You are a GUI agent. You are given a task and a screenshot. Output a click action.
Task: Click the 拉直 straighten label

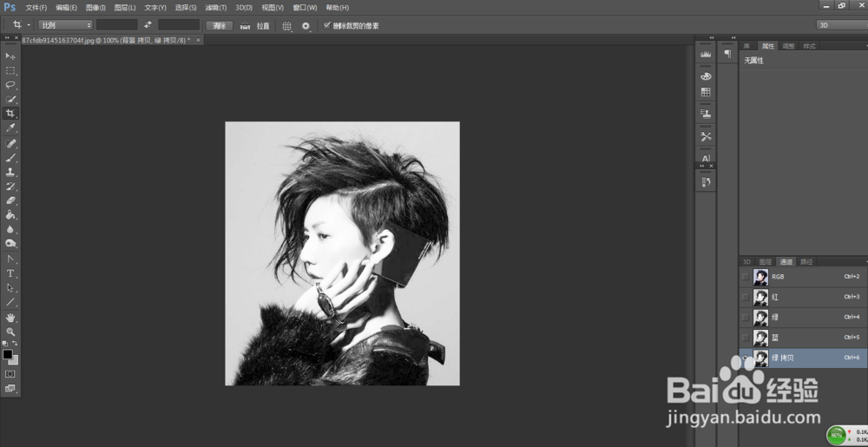coord(263,25)
